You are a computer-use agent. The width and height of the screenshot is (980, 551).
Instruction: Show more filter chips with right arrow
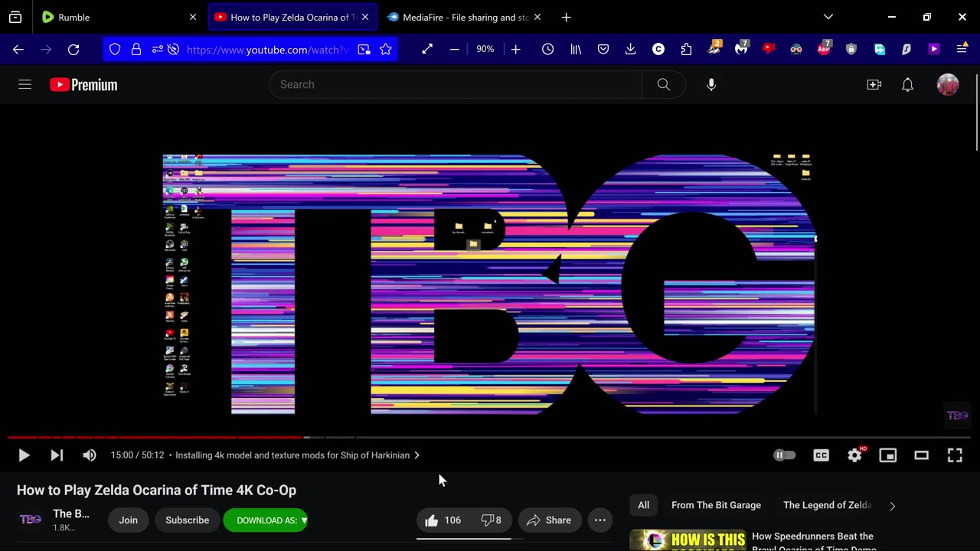892,506
